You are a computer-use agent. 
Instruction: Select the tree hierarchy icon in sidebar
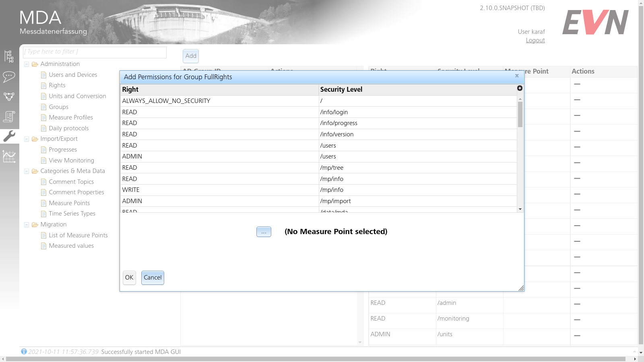[9, 56]
